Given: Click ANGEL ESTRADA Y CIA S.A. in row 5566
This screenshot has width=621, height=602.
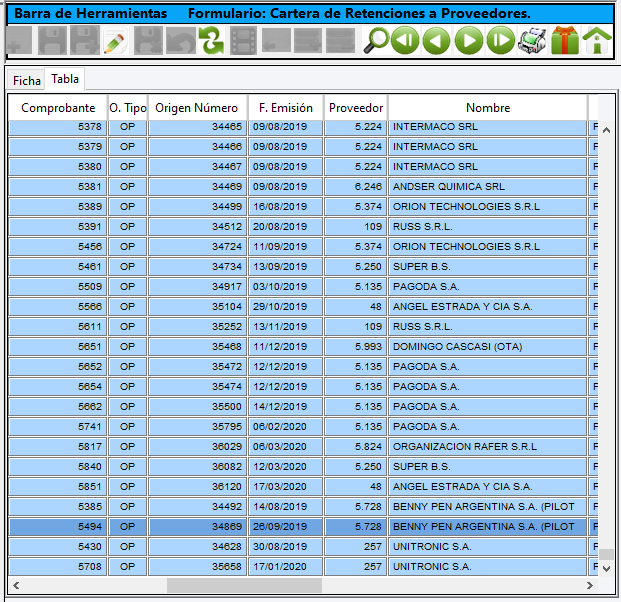Looking at the screenshot, I should [488, 307].
